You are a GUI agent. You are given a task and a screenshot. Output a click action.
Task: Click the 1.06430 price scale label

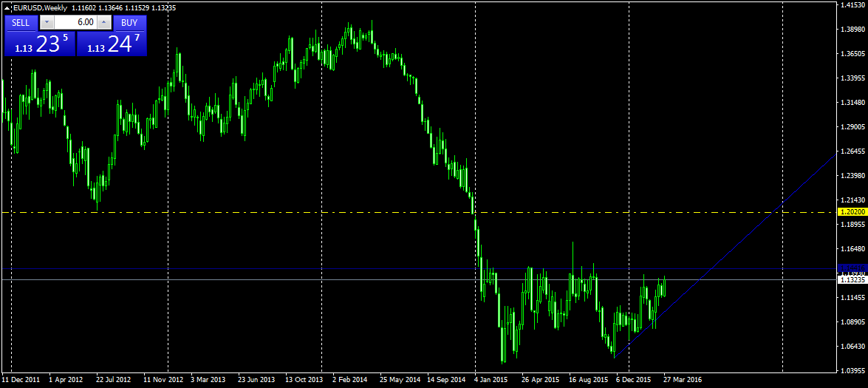(x=852, y=347)
